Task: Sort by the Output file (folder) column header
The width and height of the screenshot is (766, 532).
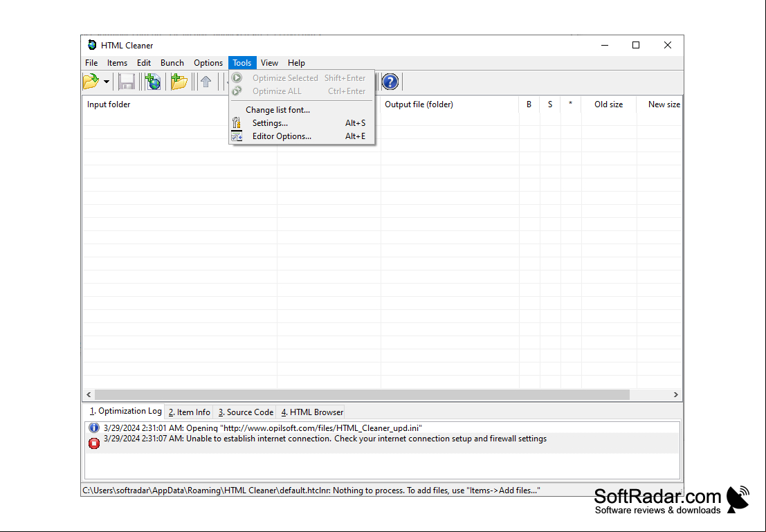Action: point(450,104)
